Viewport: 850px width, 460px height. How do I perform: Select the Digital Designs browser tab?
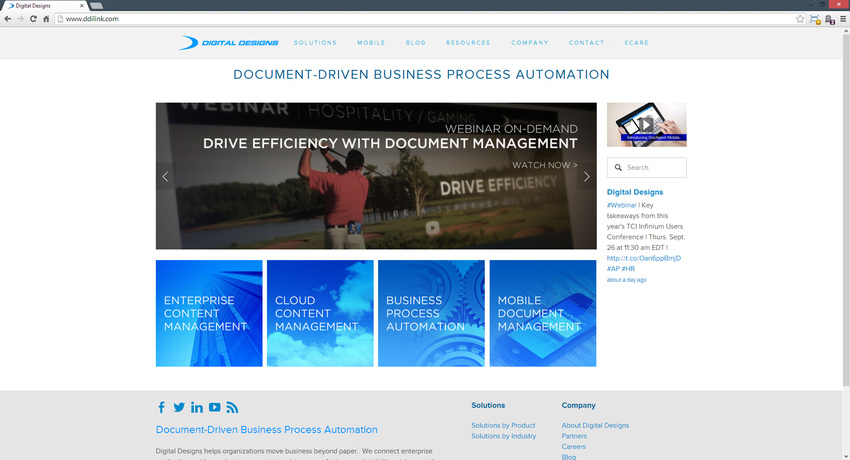46,5
